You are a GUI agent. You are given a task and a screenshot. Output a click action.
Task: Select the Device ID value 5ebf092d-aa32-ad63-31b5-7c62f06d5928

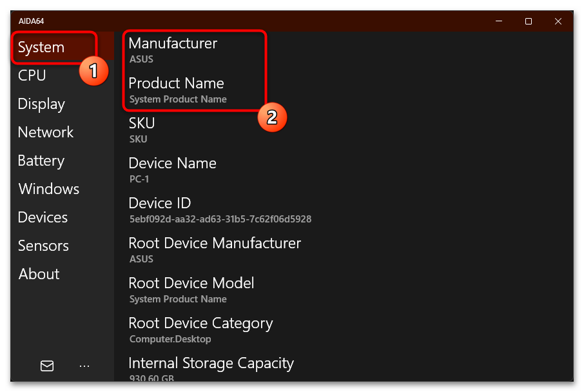pos(220,219)
